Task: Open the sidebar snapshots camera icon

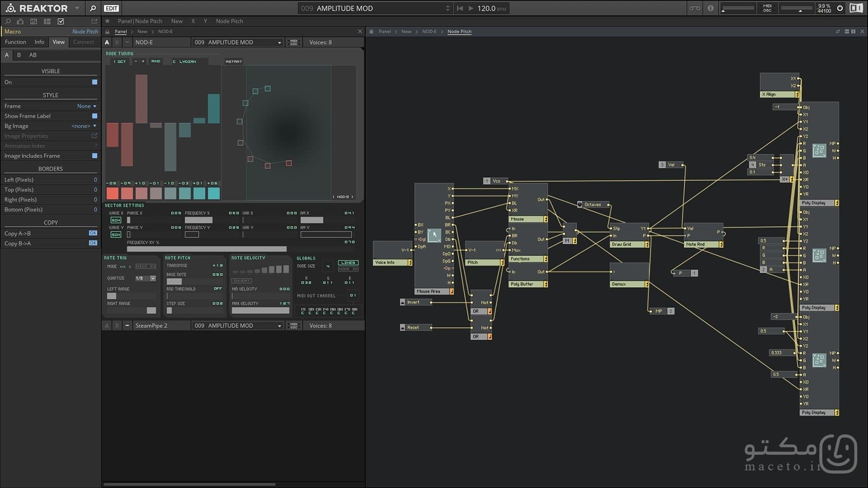Action: coord(20,21)
